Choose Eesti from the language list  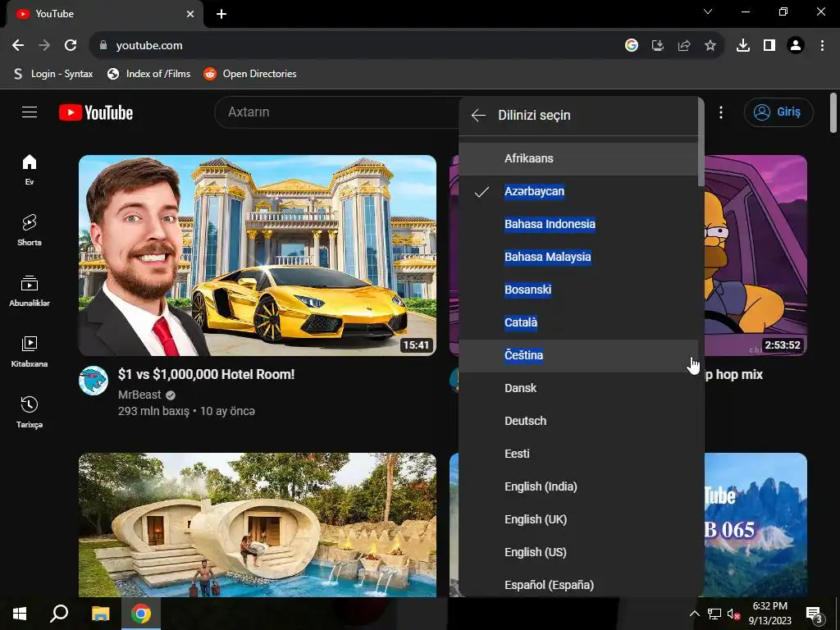click(578, 454)
